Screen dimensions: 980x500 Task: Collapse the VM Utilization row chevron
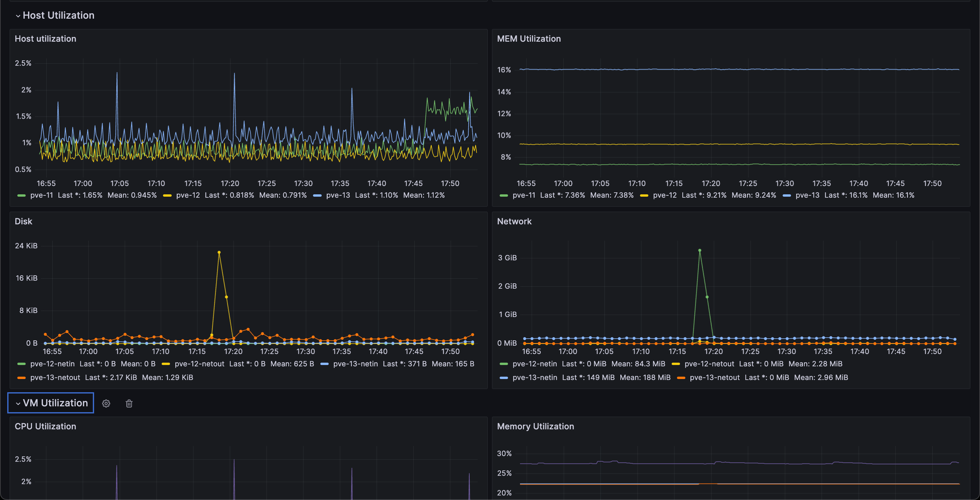tap(18, 403)
